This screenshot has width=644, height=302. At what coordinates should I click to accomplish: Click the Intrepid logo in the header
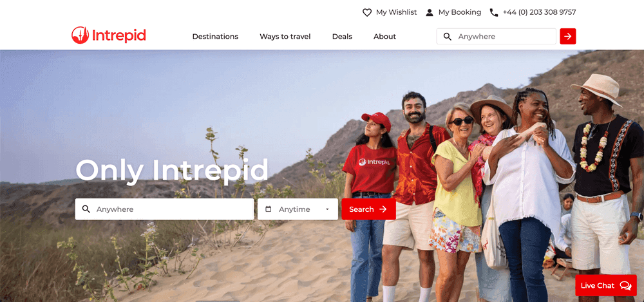click(109, 35)
